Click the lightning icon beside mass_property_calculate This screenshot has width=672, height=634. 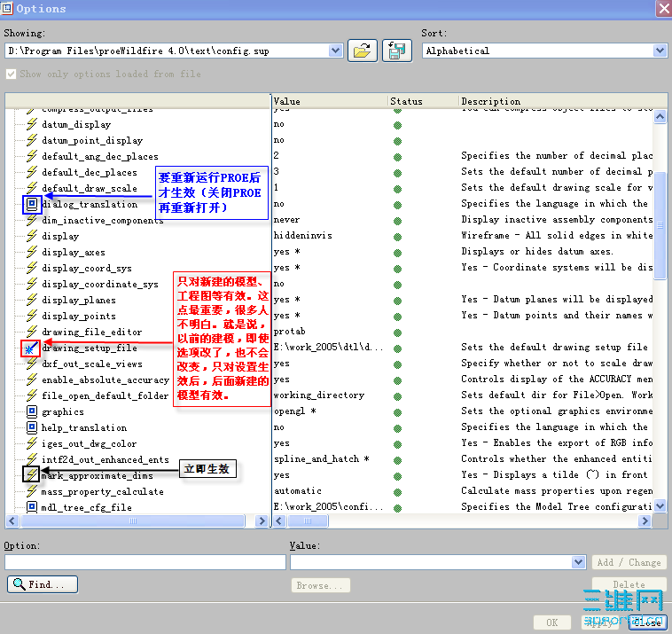[32, 491]
